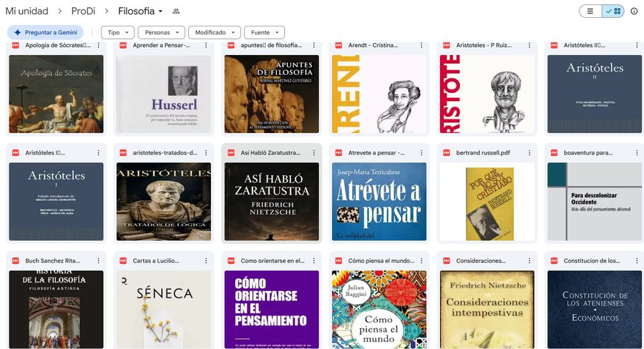Open more options for Apología de Sócrates file

pos(99,45)
